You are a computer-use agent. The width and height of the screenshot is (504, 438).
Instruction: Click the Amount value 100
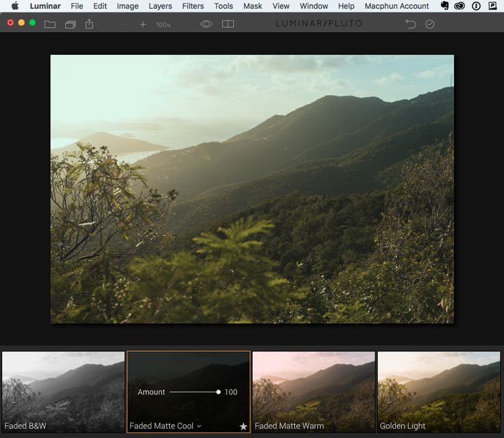pos(231,392)
